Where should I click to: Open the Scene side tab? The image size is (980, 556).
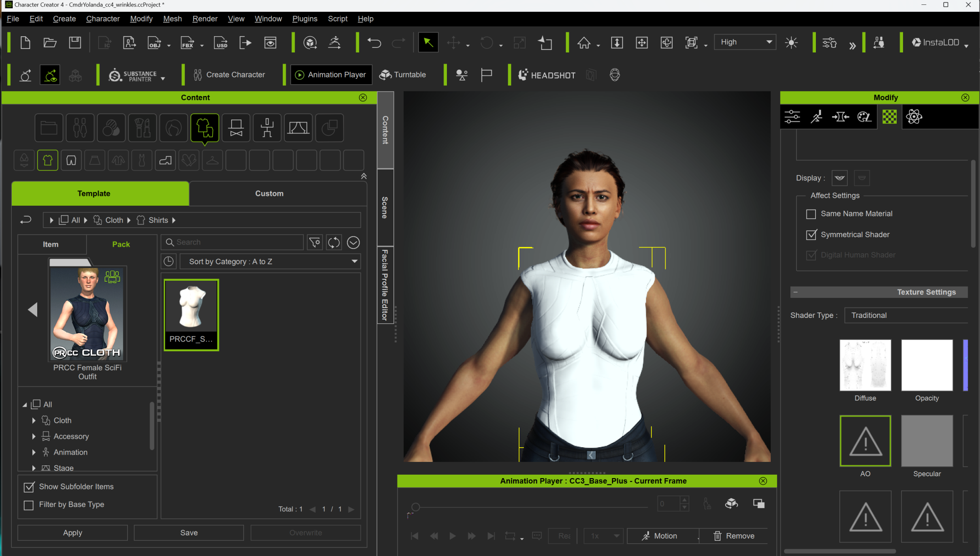[385, 208]
